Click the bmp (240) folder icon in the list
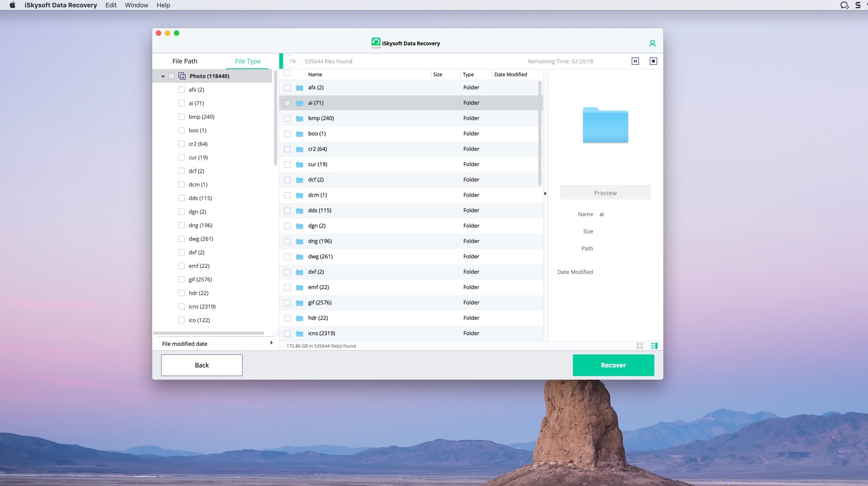The width and height of the screenshot is (868, 486). click(x=300, y=118)
